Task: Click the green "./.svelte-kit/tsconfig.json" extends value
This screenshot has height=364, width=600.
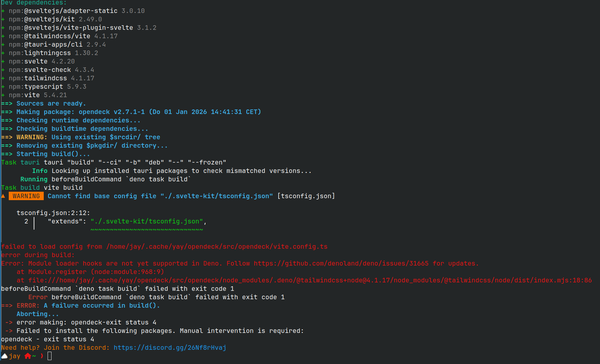Action: (x=147, y=221)
